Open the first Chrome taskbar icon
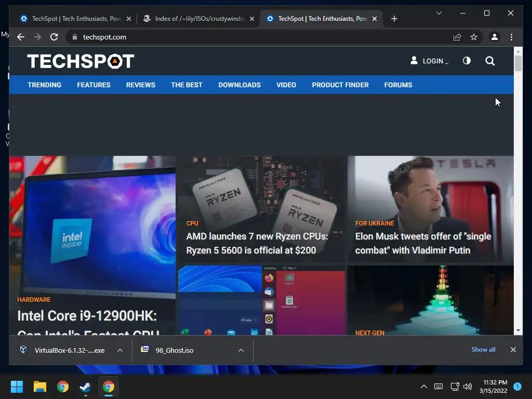 (x=63, y=387)
